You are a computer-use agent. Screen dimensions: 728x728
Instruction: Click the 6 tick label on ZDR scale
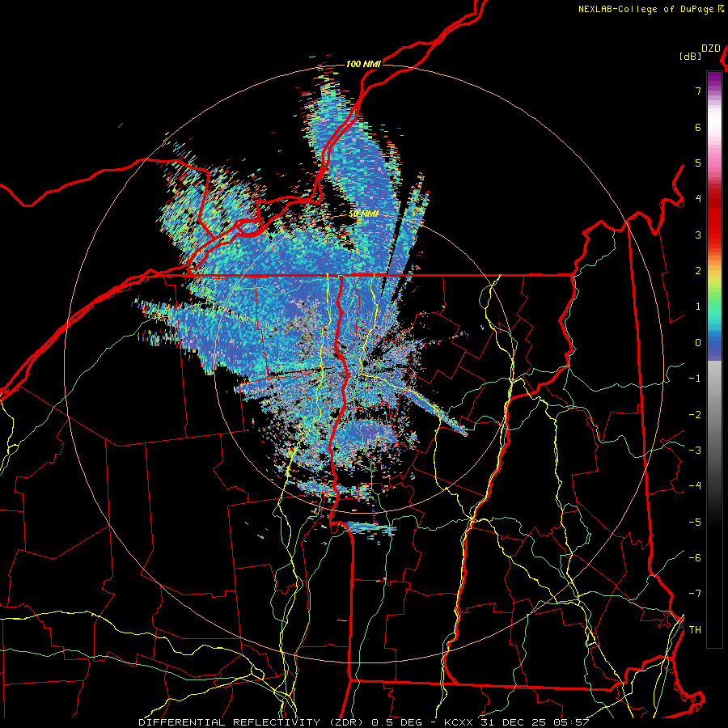click(698, 127)
